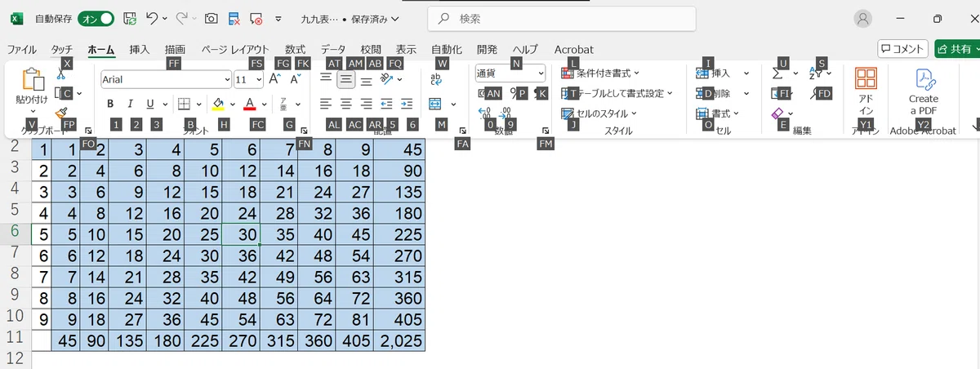980x369 pixels.
Task: Open the ファイル tab
Action: coord(21,50)
